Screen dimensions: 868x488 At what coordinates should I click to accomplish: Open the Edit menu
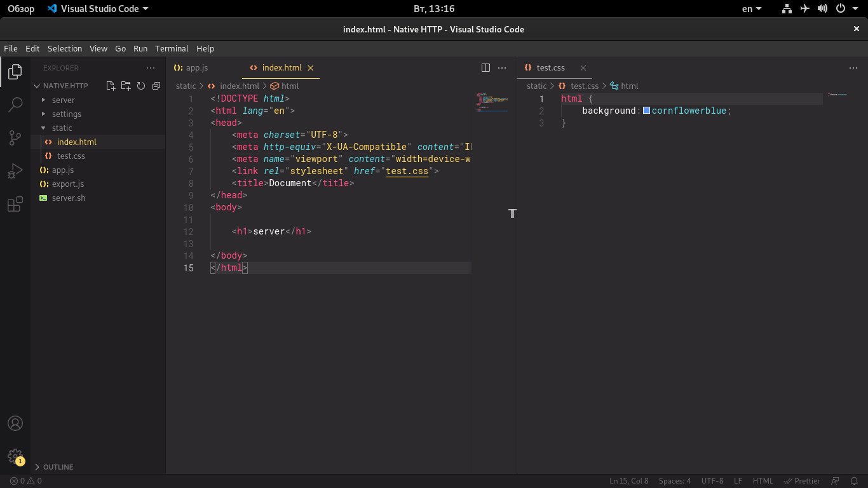click(32, 48)
